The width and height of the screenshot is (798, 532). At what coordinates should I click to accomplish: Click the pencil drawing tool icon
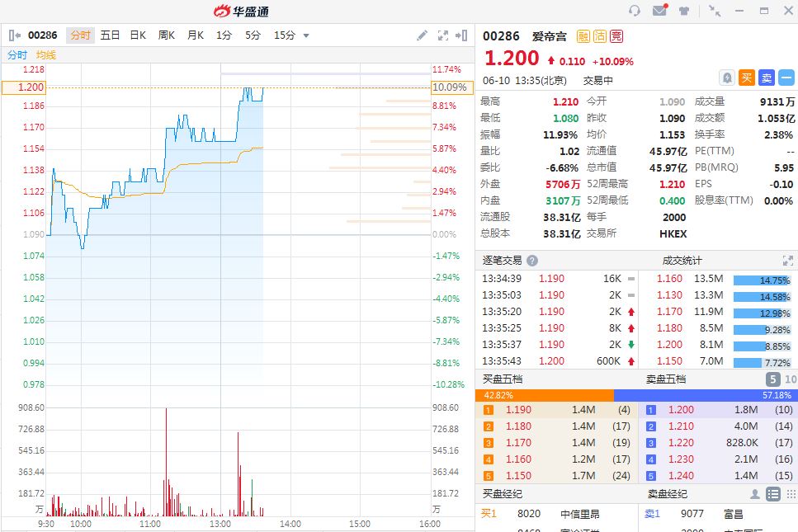423,35
